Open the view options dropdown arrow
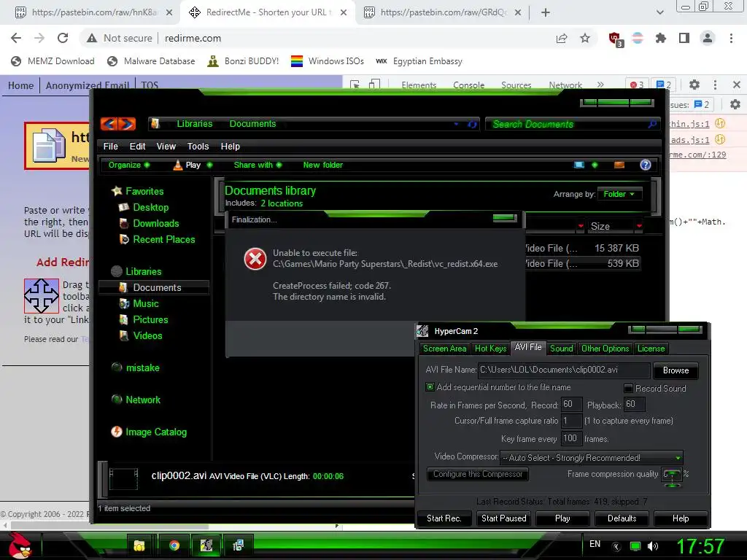 (595, 165)
